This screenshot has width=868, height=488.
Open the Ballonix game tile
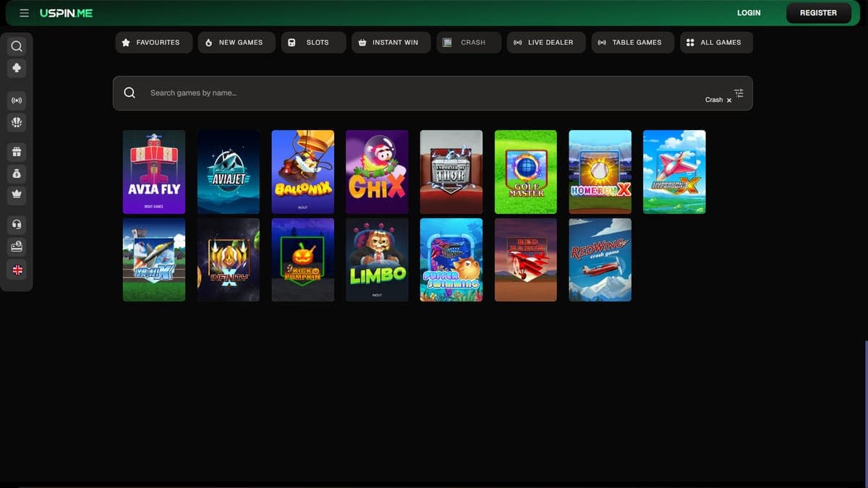click(x=303, y=172)
